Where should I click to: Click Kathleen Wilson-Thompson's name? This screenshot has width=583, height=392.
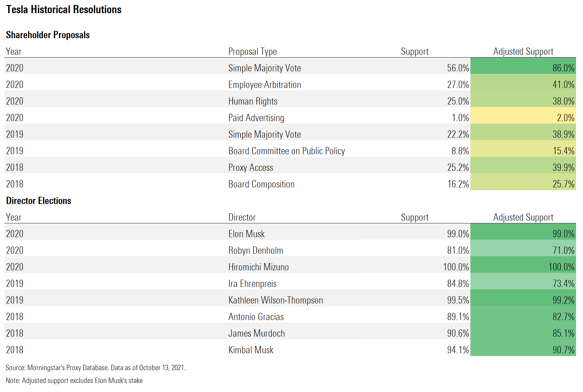[276, 300]
